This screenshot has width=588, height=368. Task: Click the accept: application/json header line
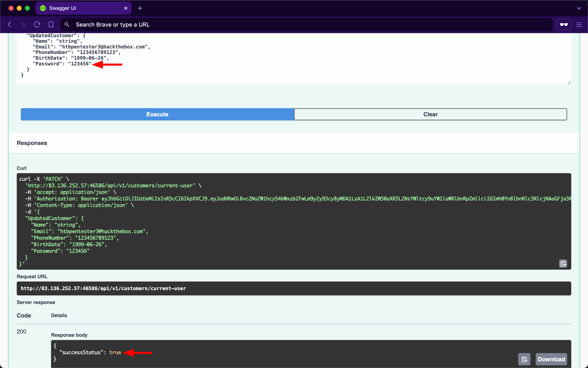(71, 192)
